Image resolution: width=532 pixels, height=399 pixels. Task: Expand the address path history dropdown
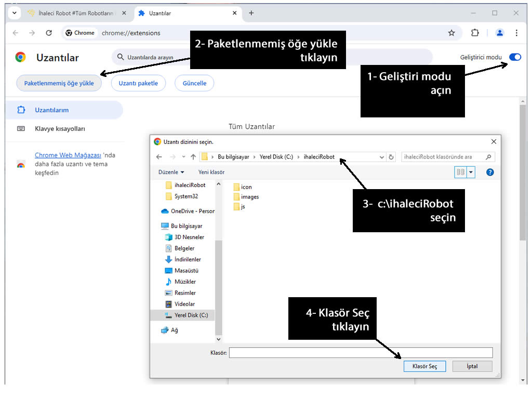382,157
